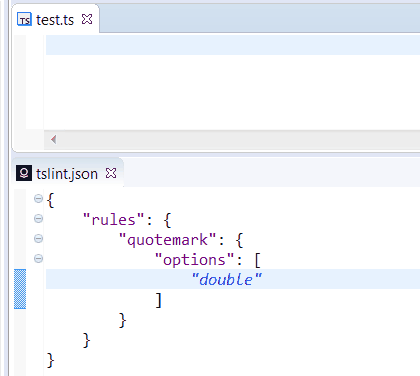Click the "double" string value
Image resolution: width=420 pixels, height=376 pixels.
click(227, 279)
